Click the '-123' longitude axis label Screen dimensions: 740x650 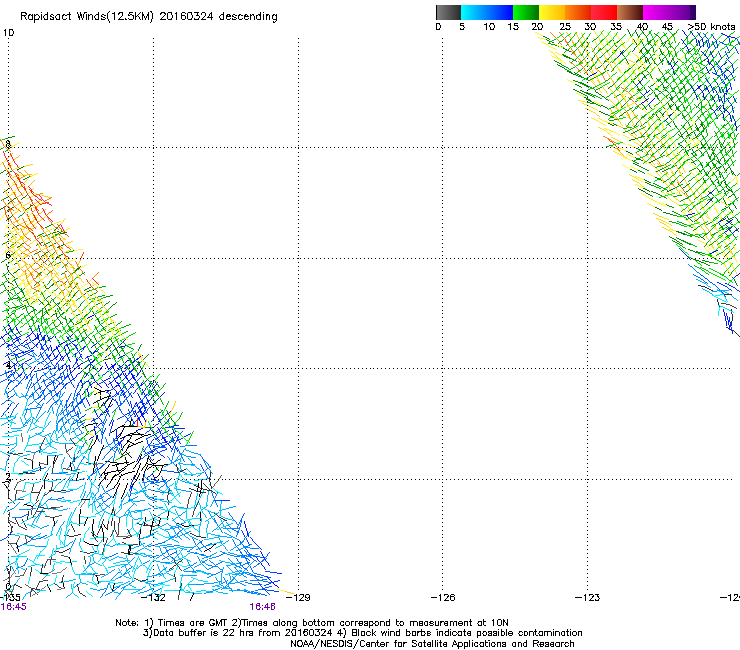pos(587,598)
